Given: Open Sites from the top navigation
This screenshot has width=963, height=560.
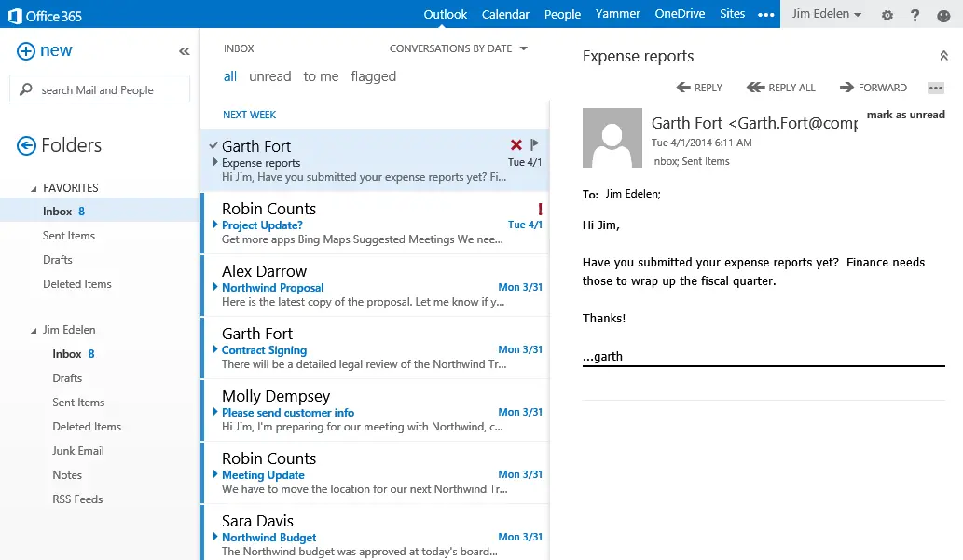Looking at the screenshot, I should (x=733, y=14).
